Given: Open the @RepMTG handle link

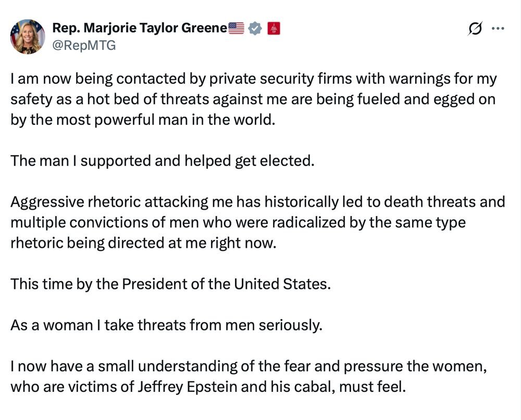Looking at the screenshot, I should [84, 45].
